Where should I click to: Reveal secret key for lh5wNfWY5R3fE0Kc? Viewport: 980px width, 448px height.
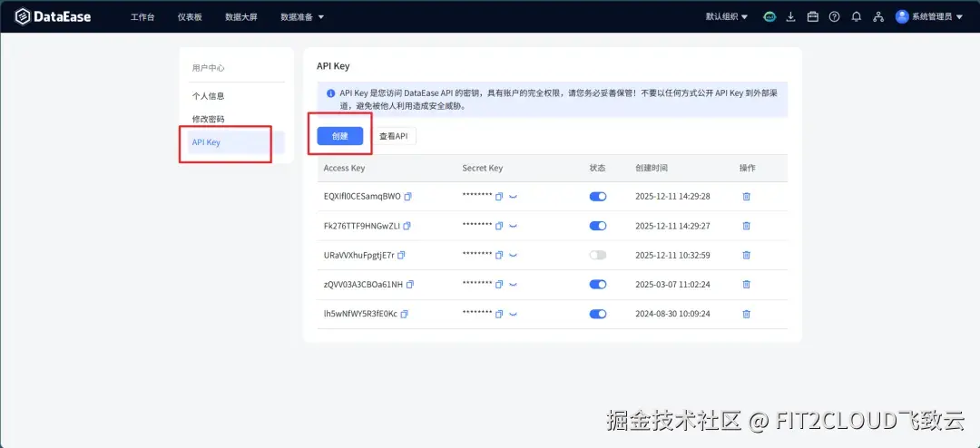click(513, 314)
